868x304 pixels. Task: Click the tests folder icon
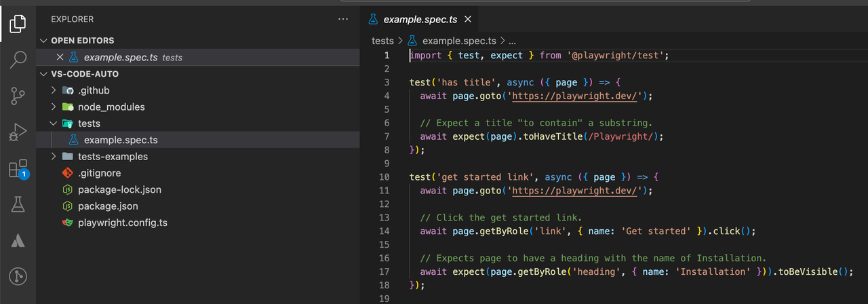tap(68, 123)
